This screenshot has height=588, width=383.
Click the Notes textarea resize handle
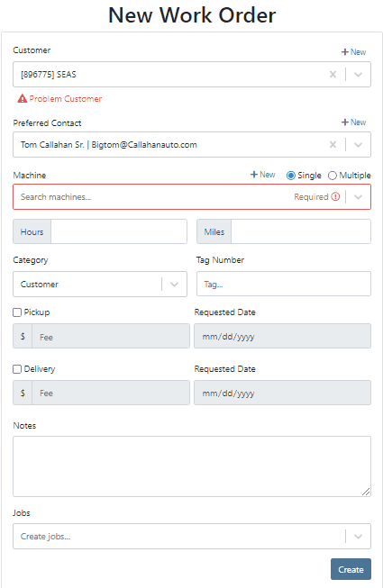coord(366,492)
